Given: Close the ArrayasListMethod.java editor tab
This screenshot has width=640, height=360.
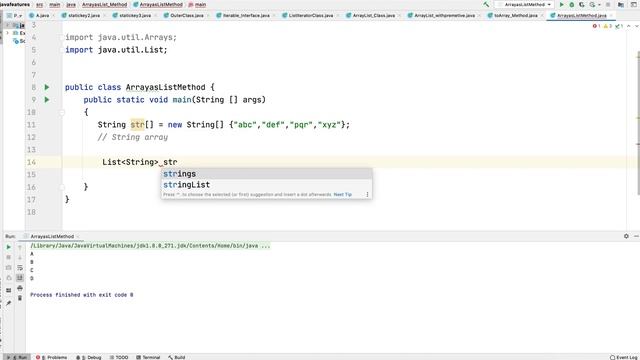Looking at the screenshot, I should [611, 16].
